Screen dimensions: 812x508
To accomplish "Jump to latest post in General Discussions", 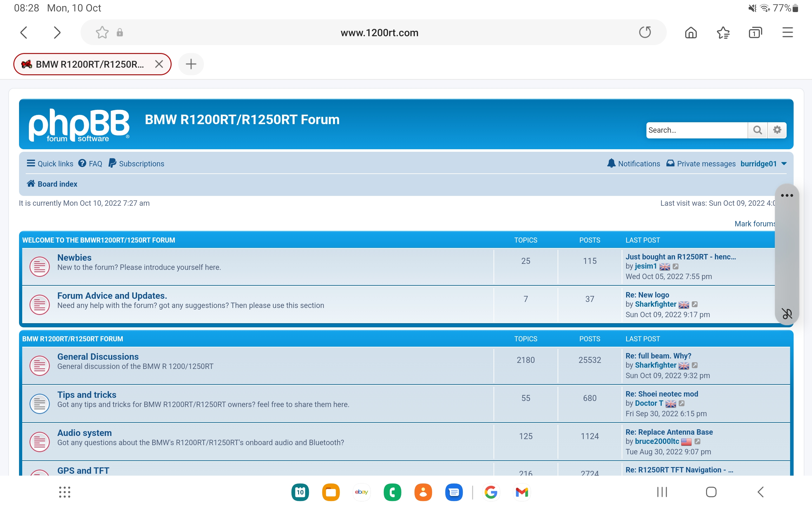I will click(695, 365).
